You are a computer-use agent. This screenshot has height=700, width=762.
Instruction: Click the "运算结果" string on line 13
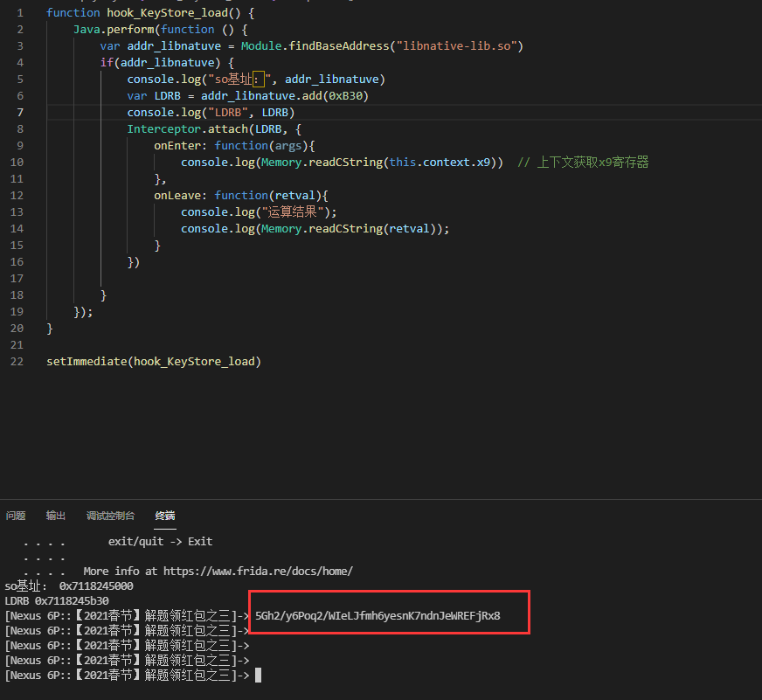coord(290,211)
